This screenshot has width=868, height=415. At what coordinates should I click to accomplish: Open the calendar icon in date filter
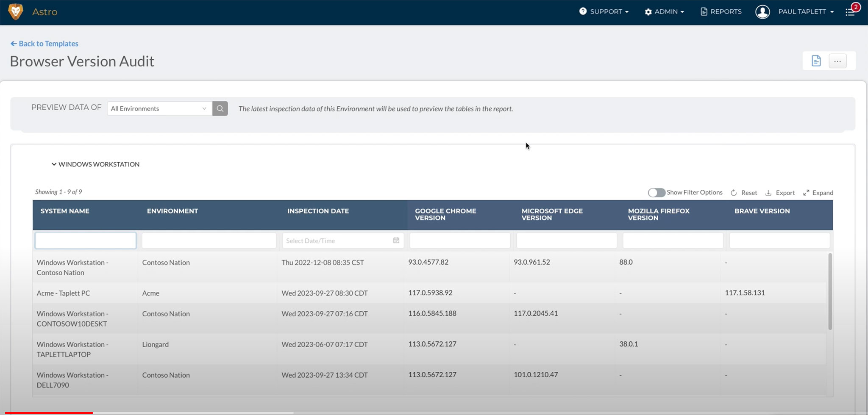pos(396,241)
